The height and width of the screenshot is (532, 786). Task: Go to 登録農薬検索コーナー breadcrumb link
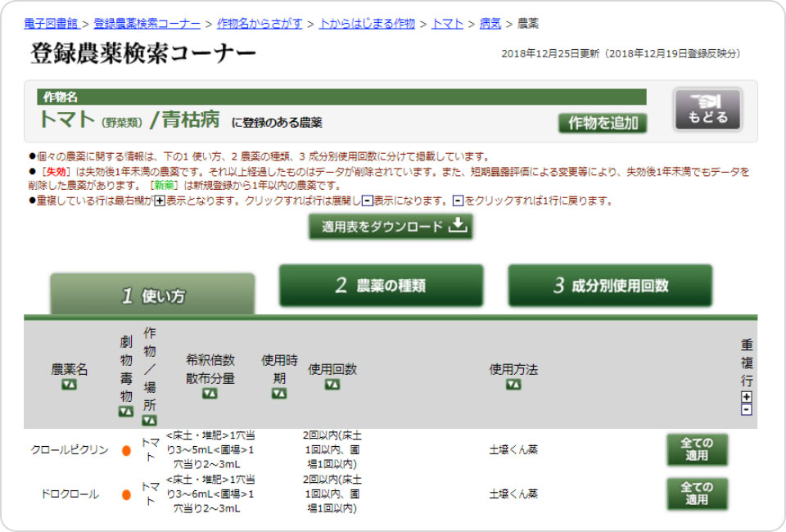point(147,24)
